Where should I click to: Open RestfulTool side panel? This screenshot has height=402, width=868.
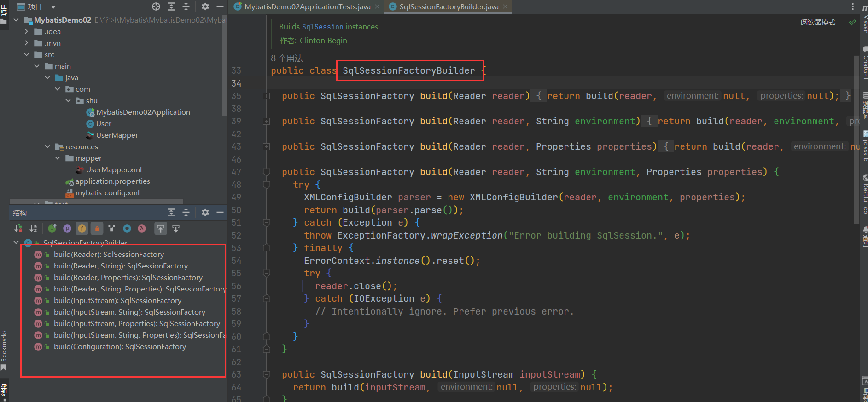864,195
